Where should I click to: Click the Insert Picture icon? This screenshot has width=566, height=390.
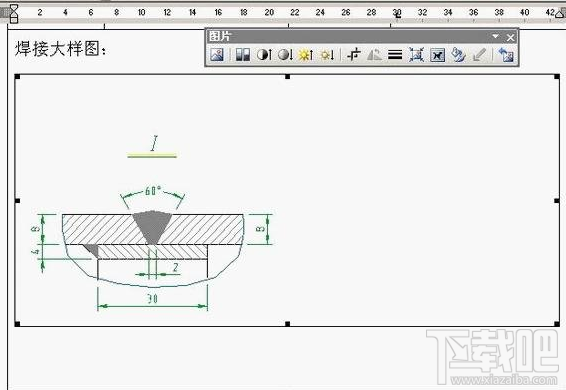coord(217,55)
